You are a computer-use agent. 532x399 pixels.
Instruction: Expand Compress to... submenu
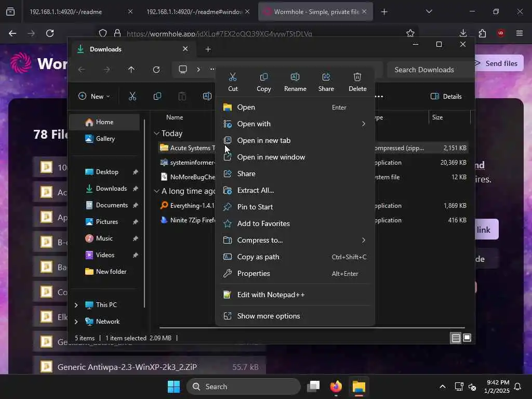[295, 240]
